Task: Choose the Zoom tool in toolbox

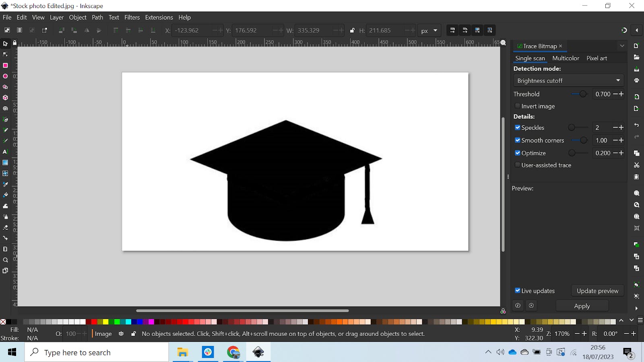Action: (x=5, y=260)
